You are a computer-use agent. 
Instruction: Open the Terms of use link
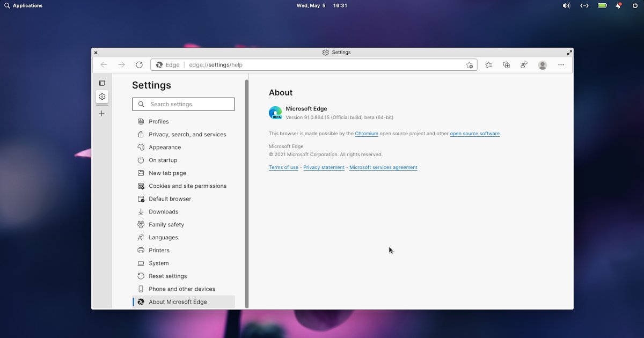pos(283,167)
